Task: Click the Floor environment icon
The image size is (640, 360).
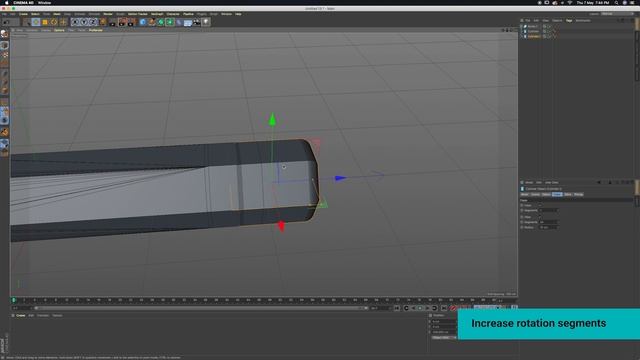Action: click(188, 22)
